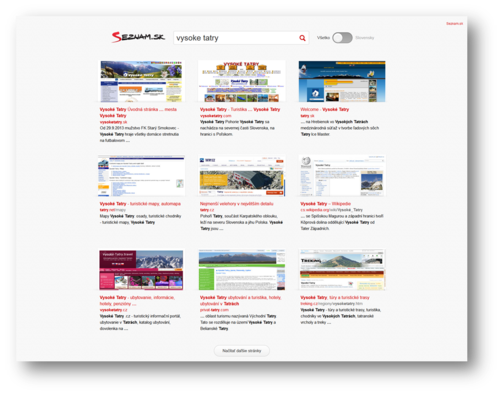Open 'Vysoké Tatry - turistické mapy, automapa' link
The width and height of the screenshot is (500, 394).
[x=140, y=204]
